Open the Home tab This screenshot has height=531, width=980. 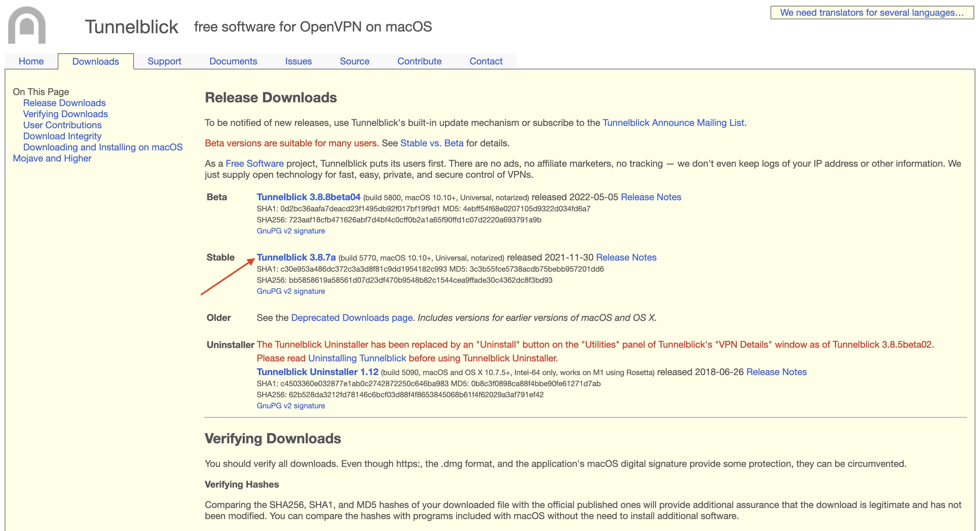[x=31, y=61]
